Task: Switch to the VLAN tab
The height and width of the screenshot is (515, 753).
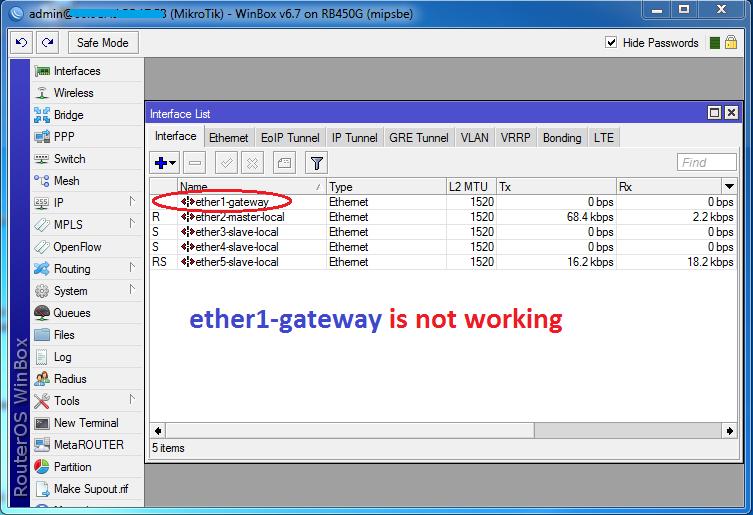Action: pos(474,138)
